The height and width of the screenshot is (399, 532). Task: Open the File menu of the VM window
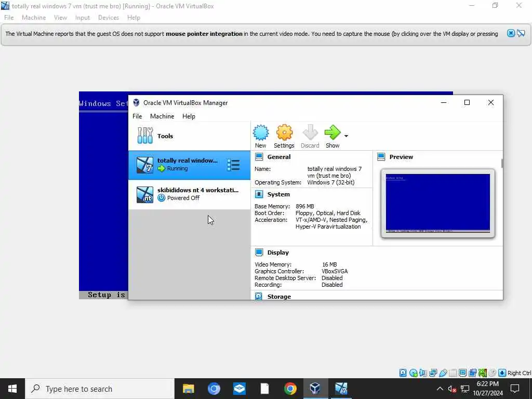pyautogui.click(x=9, y=18)
